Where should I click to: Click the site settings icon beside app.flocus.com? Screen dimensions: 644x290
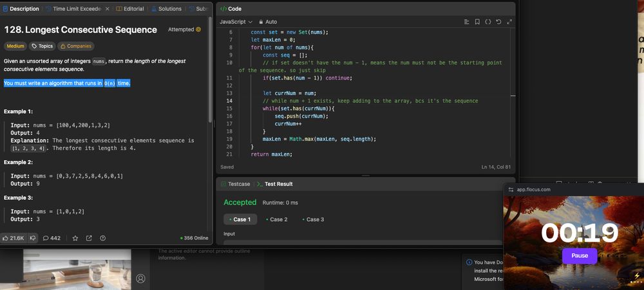point(511,190)
